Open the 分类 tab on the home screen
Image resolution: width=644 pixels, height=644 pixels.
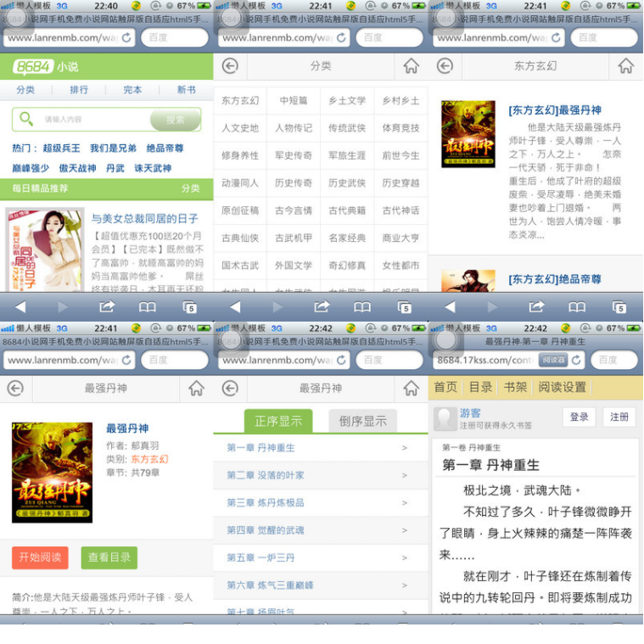[25, 90]
